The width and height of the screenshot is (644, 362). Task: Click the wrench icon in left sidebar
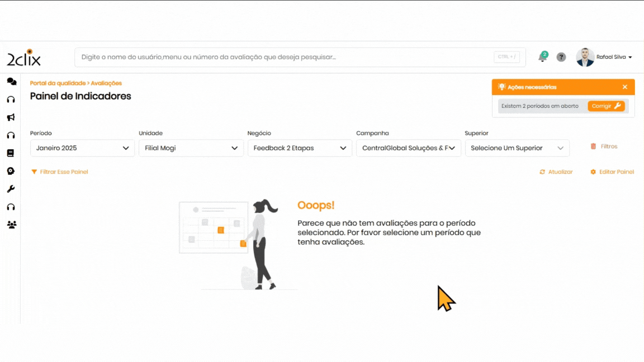pos(11,189)
